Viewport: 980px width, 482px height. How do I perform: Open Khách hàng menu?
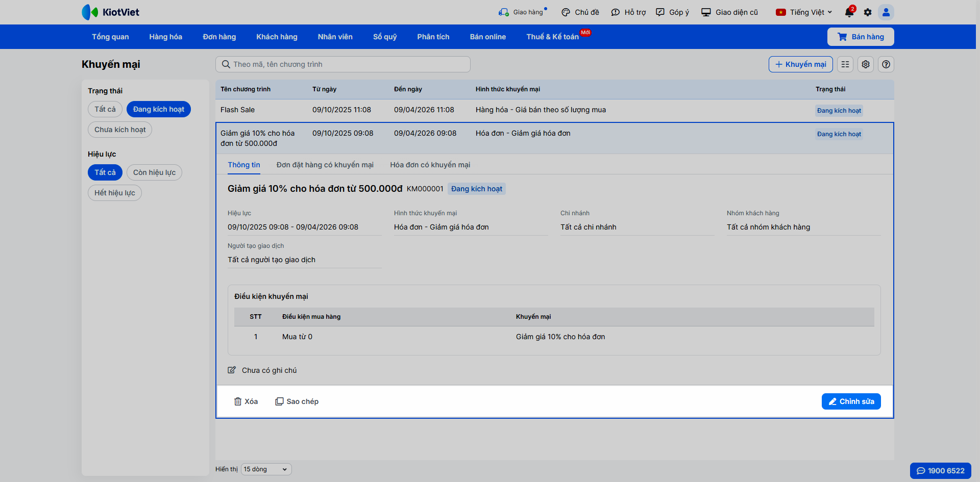point(277,37)
